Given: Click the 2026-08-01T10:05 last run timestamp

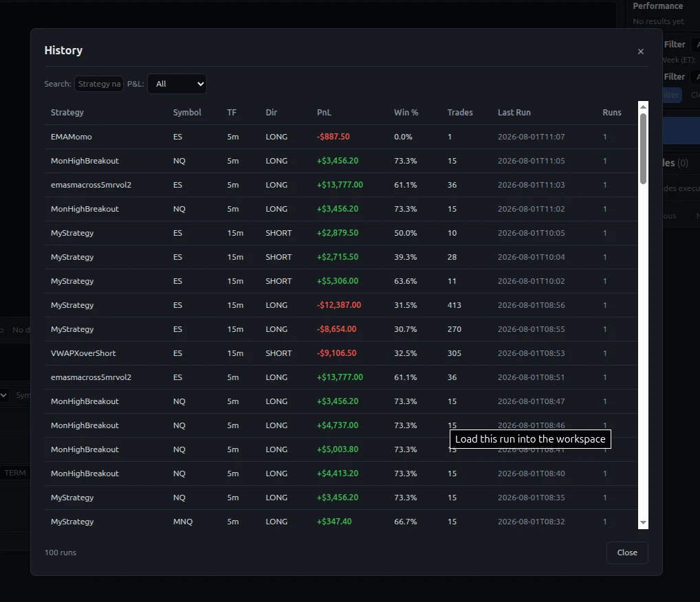Looking at the screenshot, I should point(532,233).
